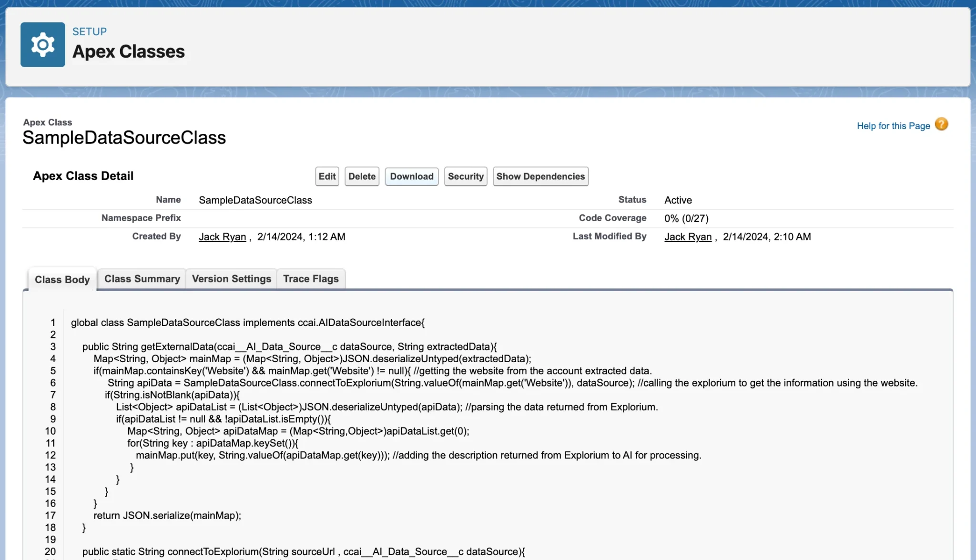Open Jack Ryan link under Last Modified By

pos(688,237)
